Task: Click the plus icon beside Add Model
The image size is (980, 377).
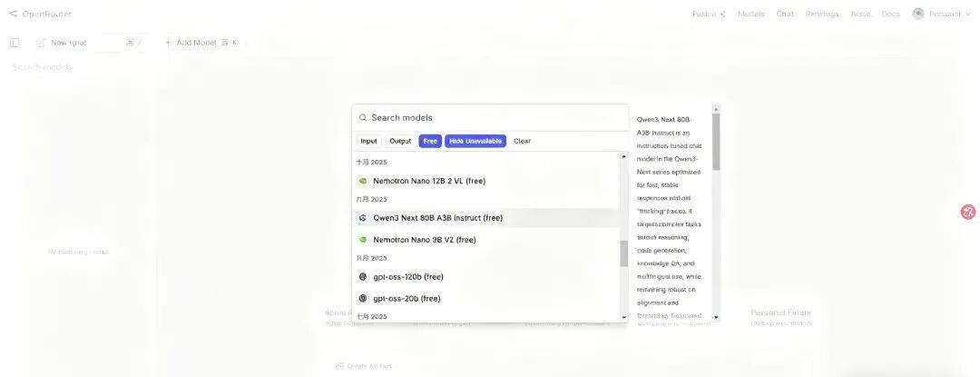Action: click(x=168, y=43)
